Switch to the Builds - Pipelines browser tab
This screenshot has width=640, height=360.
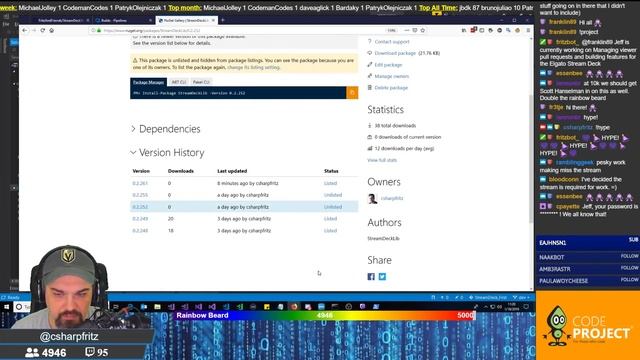pos(124,20)
